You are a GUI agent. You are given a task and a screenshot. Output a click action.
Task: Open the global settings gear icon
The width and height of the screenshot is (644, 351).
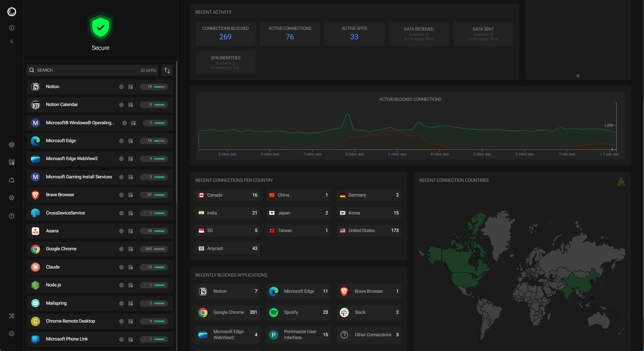point(12,198)
